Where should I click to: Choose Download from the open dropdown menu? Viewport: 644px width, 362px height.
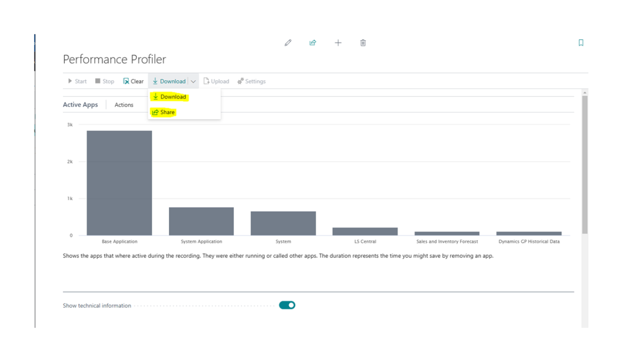[x=172, y=97]
